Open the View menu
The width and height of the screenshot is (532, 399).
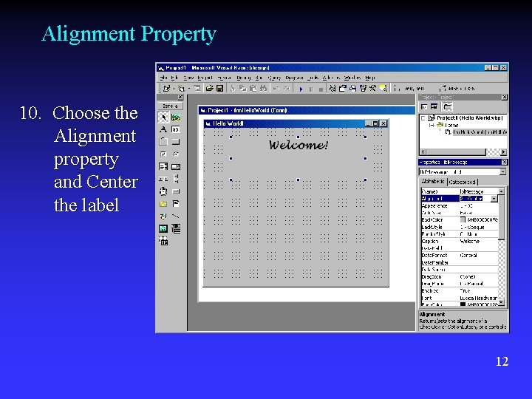click(x=188, y=78)
